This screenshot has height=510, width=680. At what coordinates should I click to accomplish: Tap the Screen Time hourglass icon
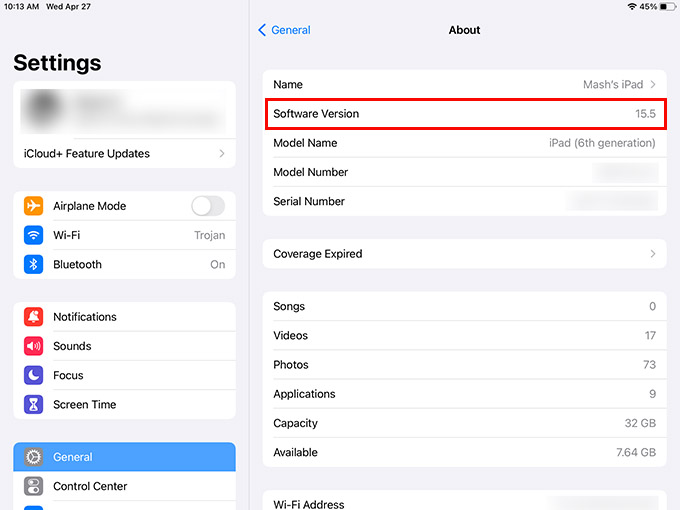pyautogui.click(x=33, y=404)
